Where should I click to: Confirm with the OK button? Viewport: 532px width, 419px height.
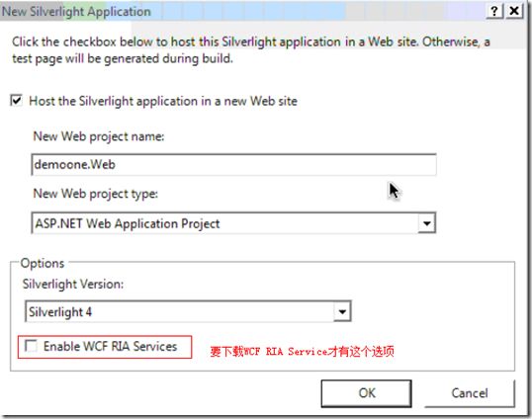(x=367, y=393)
